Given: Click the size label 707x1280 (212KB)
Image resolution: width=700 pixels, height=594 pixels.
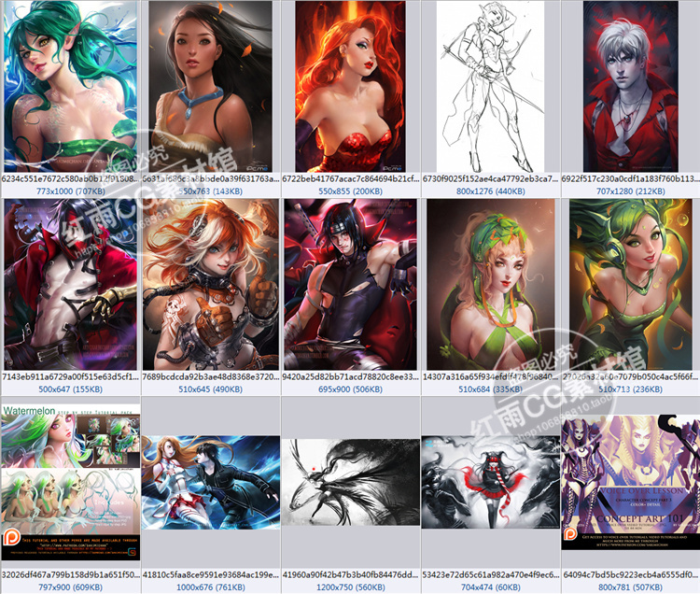Looking at the screenshot, I should tap(630, 191).
